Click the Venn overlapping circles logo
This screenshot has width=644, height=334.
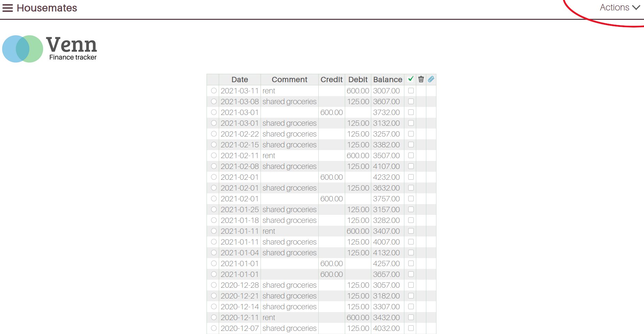[x=23, y=49]
